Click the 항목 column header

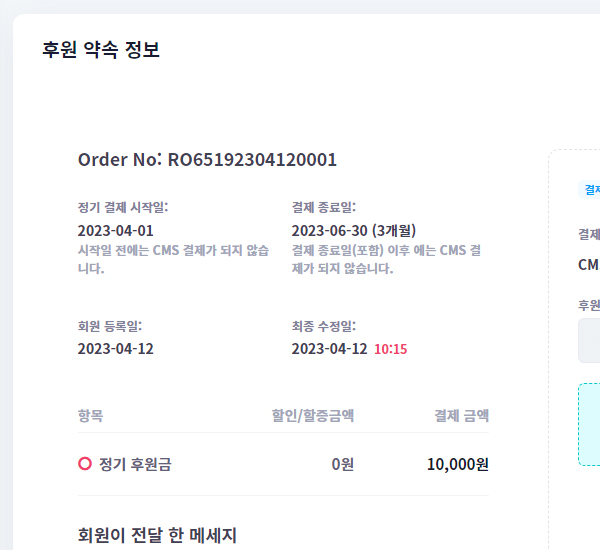(x=90, y=415)
